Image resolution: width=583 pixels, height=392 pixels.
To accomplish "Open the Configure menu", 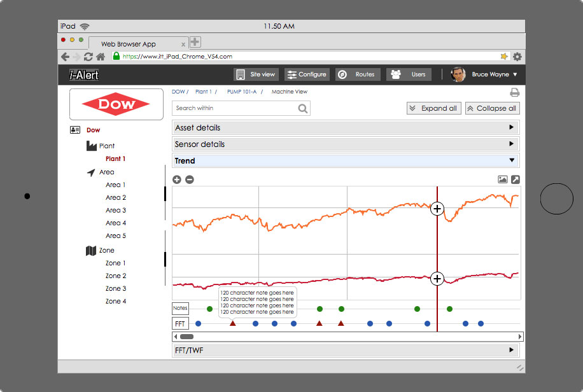I will click(x=307, y=74).
